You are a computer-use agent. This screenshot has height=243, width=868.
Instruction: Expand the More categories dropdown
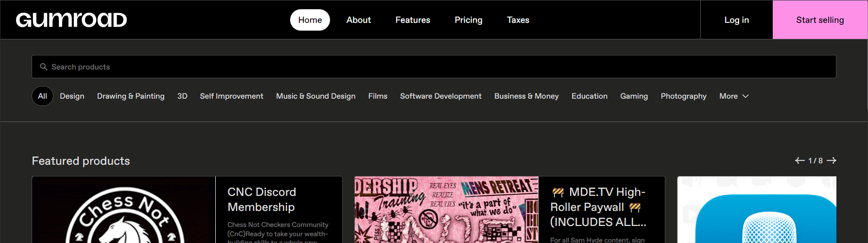click(734, 96)
